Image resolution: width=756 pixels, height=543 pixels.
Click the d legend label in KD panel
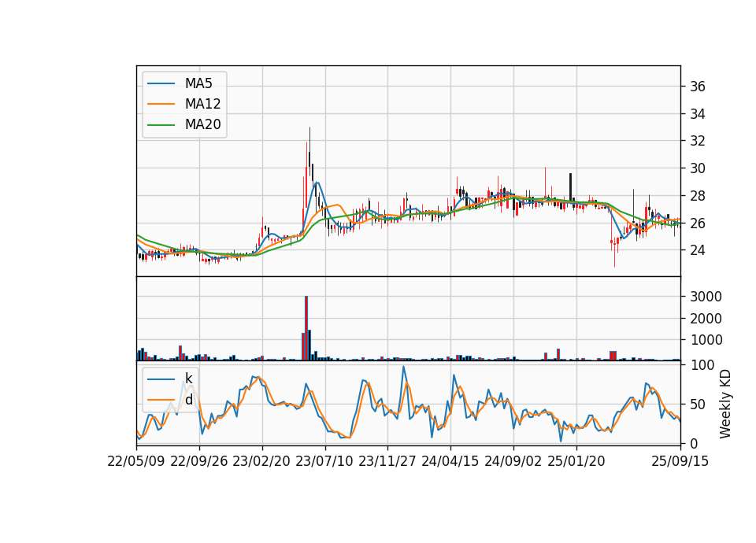click(x=189, y=400)
